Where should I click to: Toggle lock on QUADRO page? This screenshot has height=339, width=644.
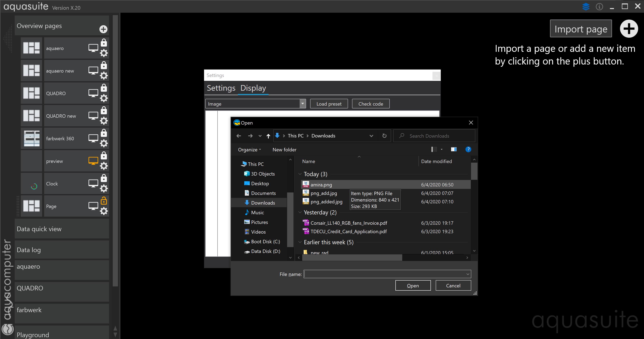pos(104,88)
